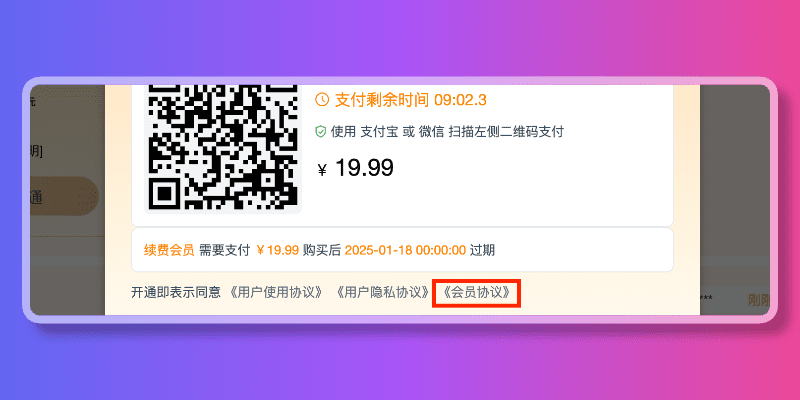Click the large 19.99 price amount
Screen dimensions: 800x400
point(364,168)
